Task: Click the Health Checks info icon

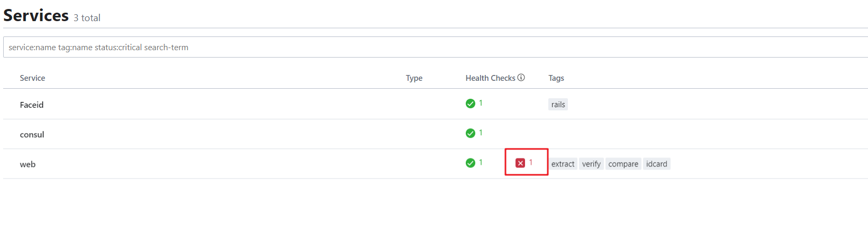Action: [521, 78]
